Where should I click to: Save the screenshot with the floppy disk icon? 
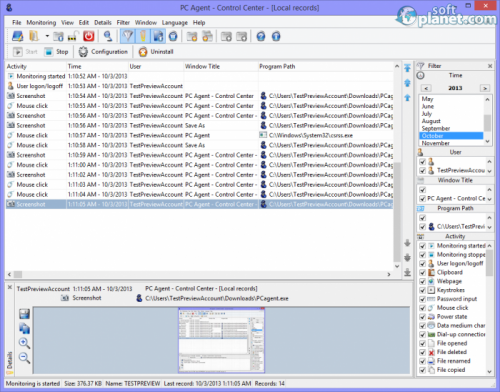coord(24,314)
